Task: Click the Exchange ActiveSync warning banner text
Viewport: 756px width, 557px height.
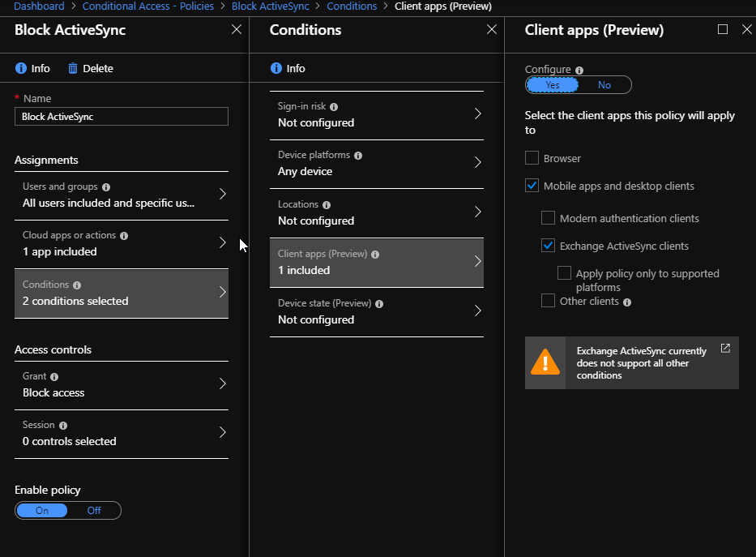Action: pyautogui.click(x=641, y=363)
